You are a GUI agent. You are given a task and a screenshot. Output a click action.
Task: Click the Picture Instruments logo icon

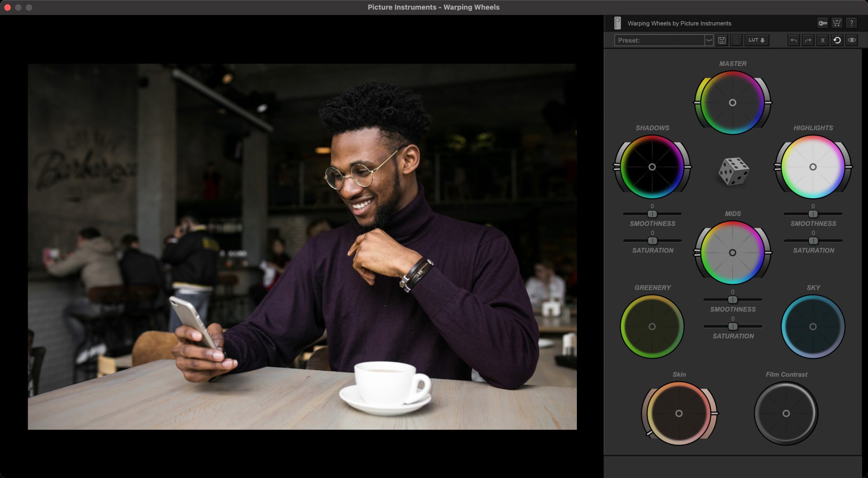(x=618, y=23)
